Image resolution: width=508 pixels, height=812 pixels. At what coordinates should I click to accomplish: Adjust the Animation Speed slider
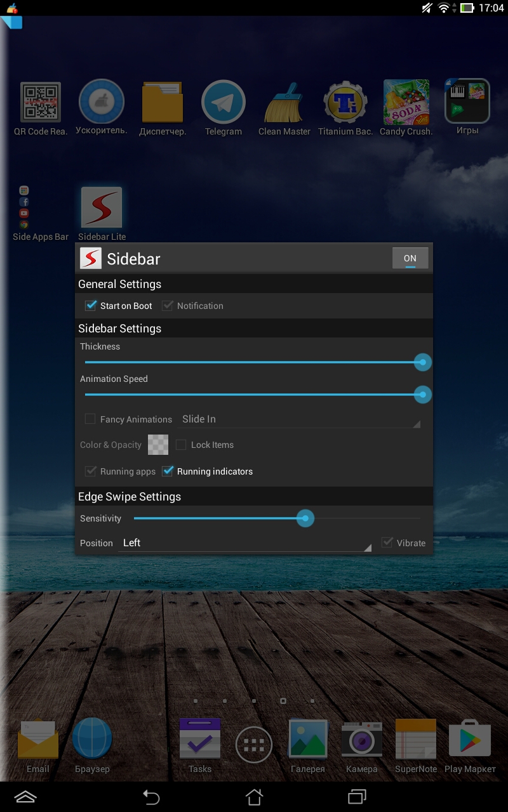tap(254, 395)
